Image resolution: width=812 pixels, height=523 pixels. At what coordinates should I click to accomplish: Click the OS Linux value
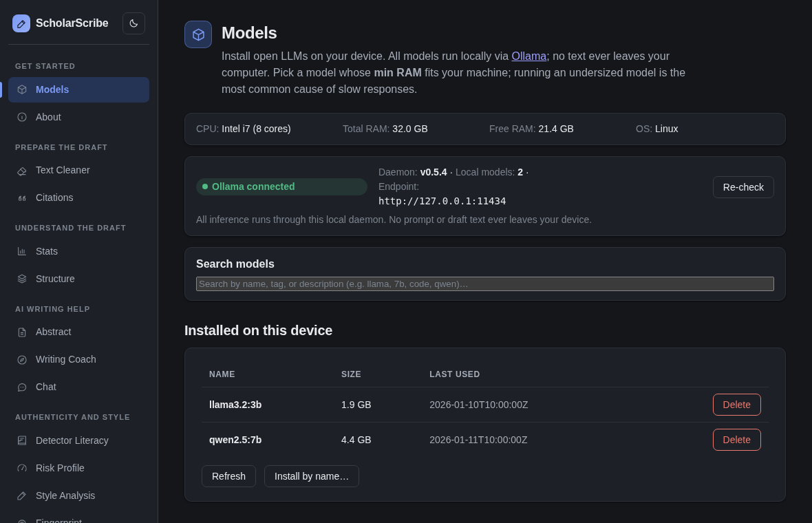coord(667,129)
